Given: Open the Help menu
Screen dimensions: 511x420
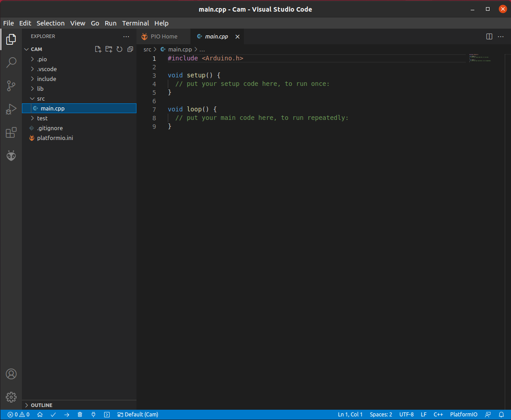Looking at the screenshot, I should point(162,23).
